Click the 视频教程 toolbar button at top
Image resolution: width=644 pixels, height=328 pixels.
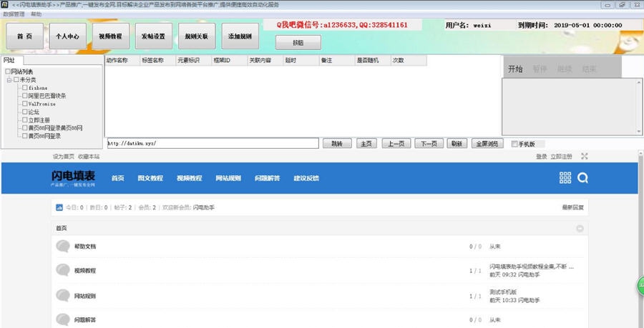(x=110, y=36)
